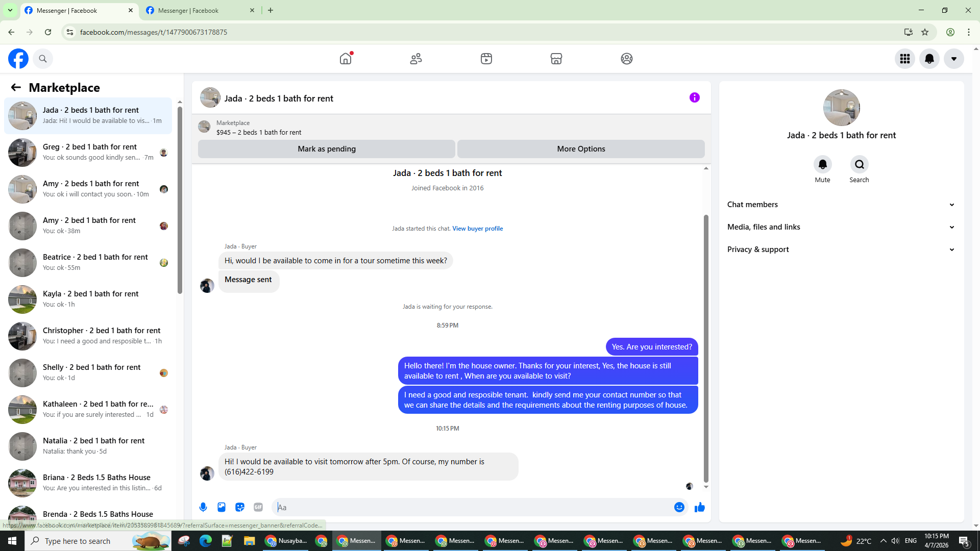Go back with the Marketplace back arrow
The height and width of the screenshot is (551, 980).
[16, 87]
